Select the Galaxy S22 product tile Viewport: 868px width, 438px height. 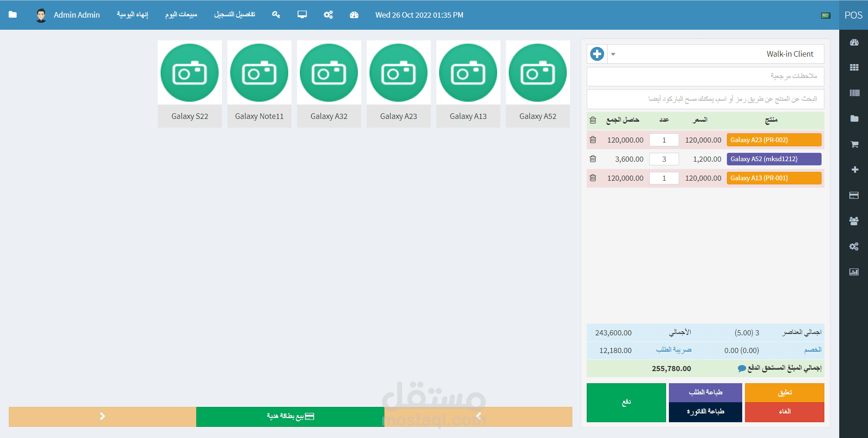click(190, 84)
